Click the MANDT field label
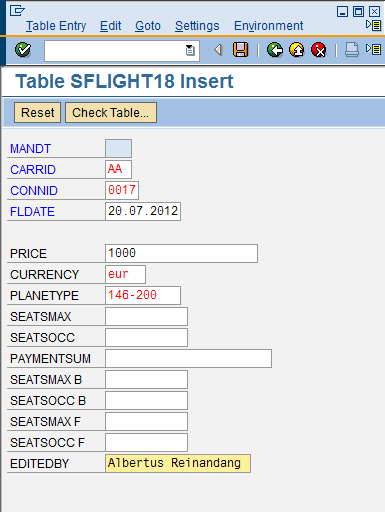The height and width of the screenshot is (512, 385). [30, 149]
